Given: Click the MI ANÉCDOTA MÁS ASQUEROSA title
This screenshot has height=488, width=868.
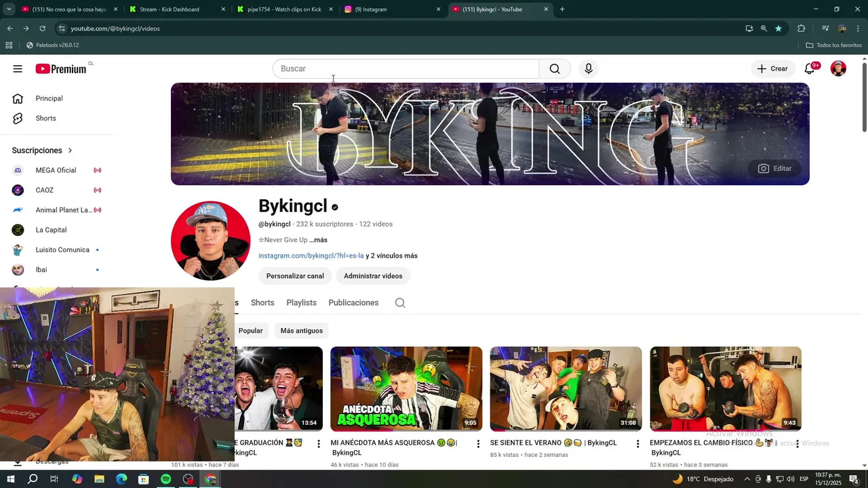Looking at the screenshot, I should click(x=394, y=447).
